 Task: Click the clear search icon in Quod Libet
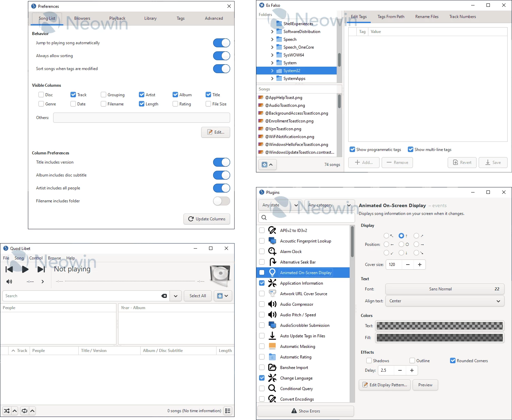(x=164, y=296)
